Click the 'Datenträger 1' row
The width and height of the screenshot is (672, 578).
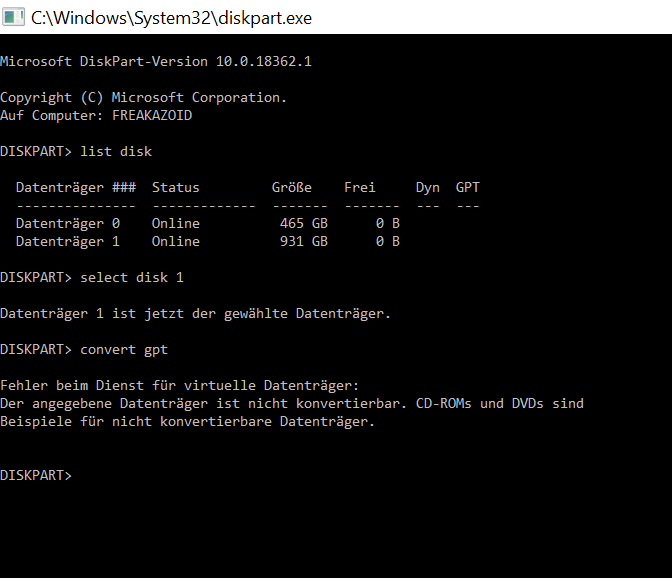pos(208,241)
